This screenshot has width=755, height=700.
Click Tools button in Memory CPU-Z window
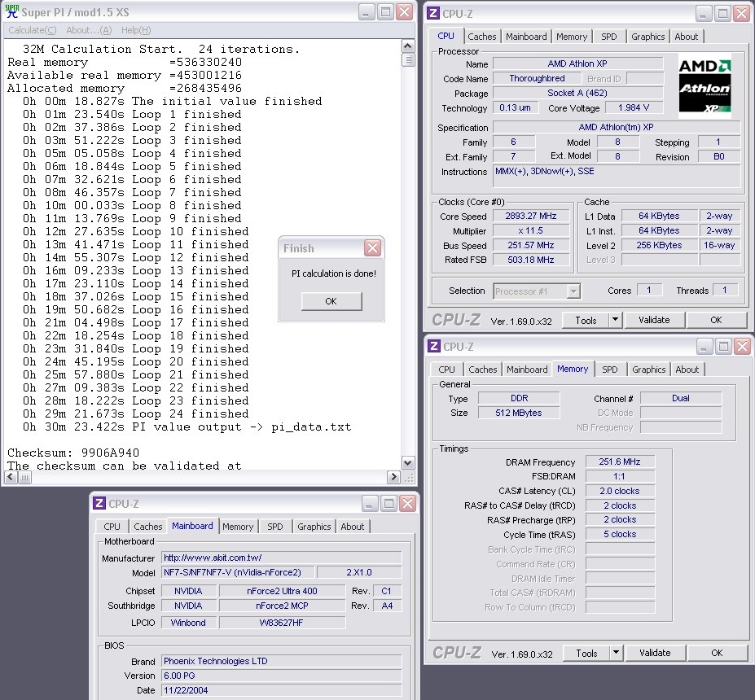(586, 654)
